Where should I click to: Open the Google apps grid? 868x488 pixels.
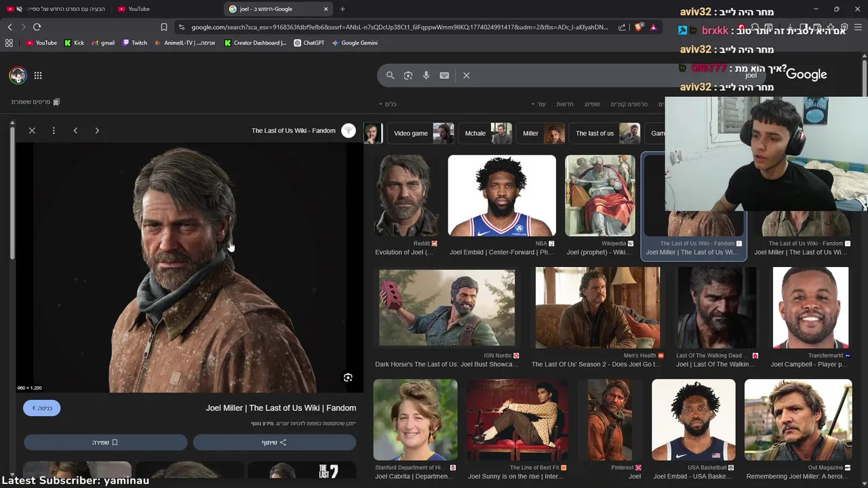click(38, 75)
